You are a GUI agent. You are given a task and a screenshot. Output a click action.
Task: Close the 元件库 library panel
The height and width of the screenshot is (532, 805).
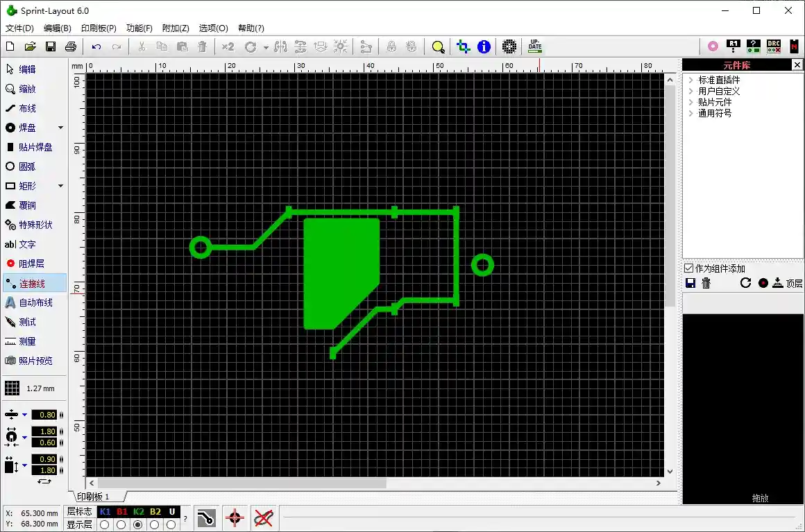coord(797,65)
